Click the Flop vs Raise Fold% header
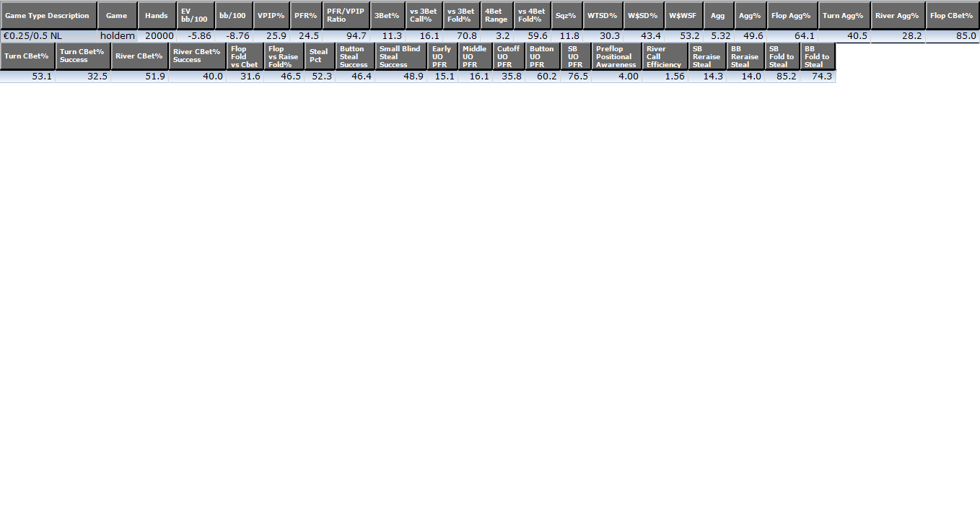This screenshot has height=519, width=980. click(284, 56)
